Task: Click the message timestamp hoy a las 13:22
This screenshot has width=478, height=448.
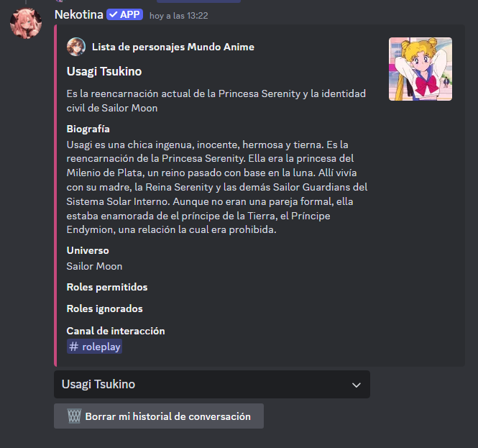Action: coord(179,16)
